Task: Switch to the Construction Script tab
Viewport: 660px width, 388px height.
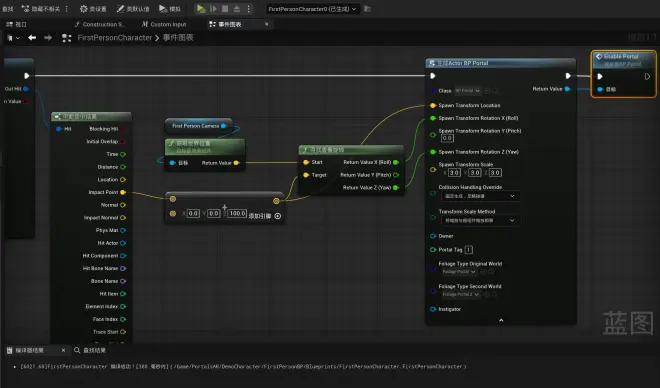Action: (99, 24)
